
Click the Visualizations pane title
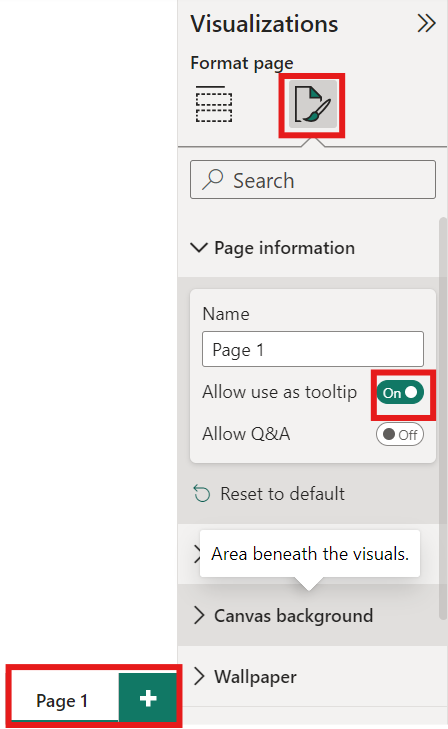point(264,24)
